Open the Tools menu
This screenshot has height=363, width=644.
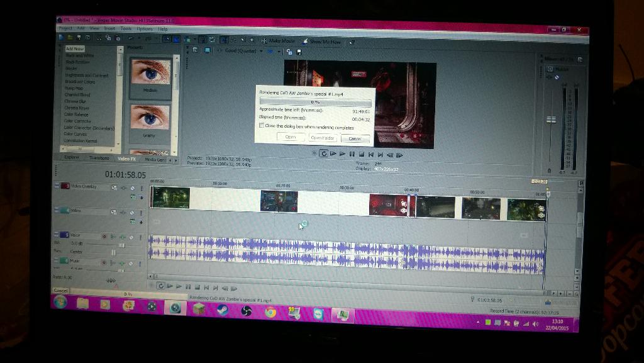point(126,29)
